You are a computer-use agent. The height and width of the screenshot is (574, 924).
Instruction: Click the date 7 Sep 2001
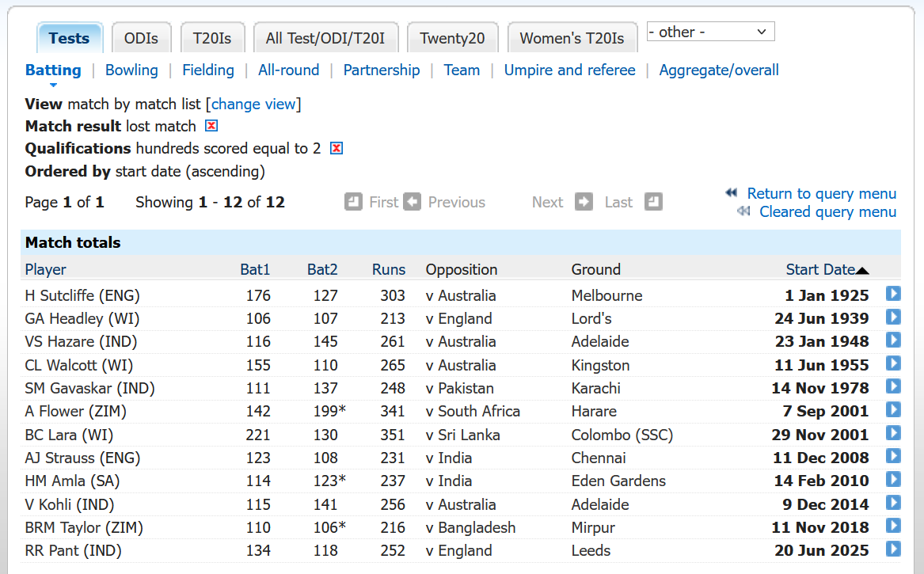click(826, 412)
